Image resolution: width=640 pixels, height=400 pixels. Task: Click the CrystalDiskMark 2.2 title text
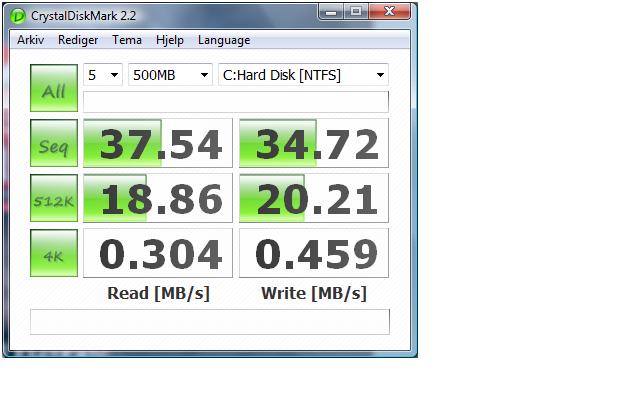83,16
